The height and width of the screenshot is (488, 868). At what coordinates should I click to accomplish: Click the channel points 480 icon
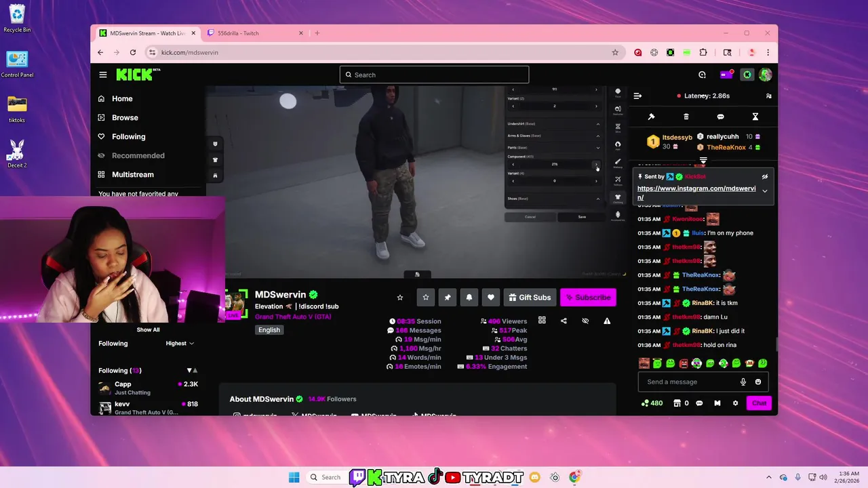[x=652, y=403]
